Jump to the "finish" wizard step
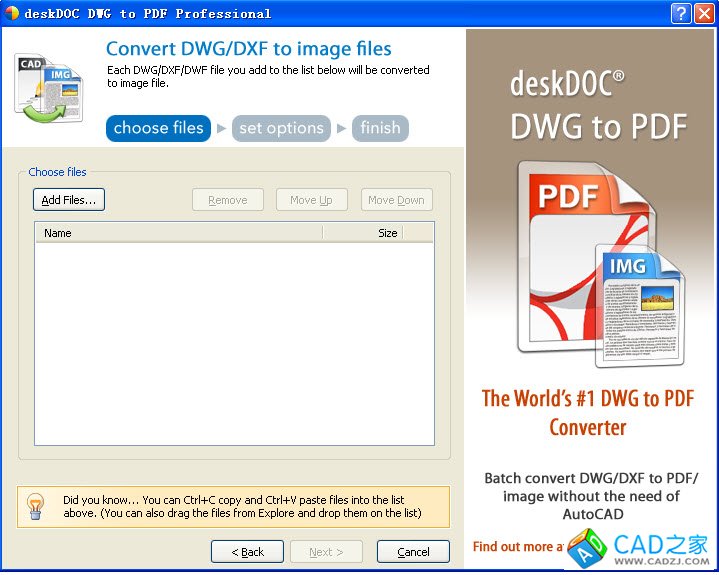This screenshot has width=719, height=575. point(380,128)
